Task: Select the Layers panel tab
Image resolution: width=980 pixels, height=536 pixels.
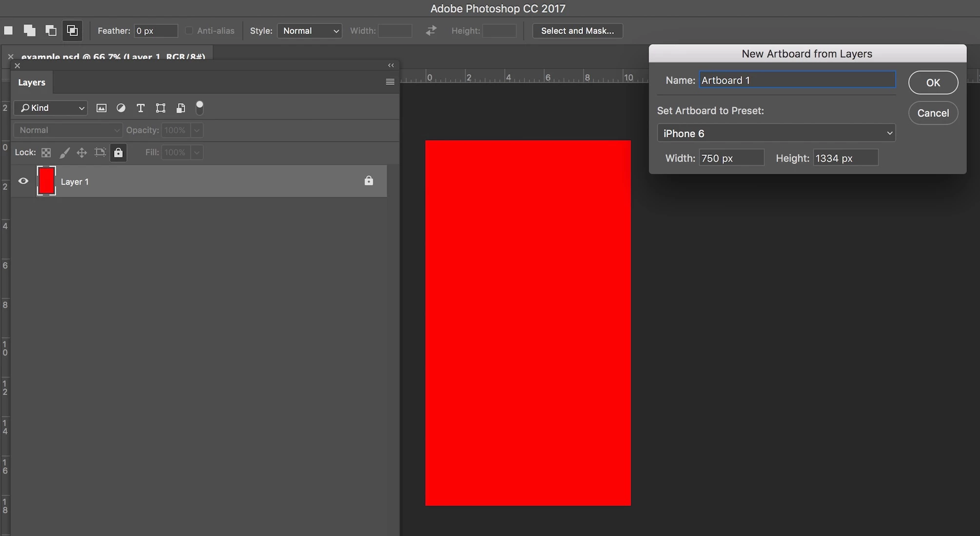Action: click(x=32, y=82)
